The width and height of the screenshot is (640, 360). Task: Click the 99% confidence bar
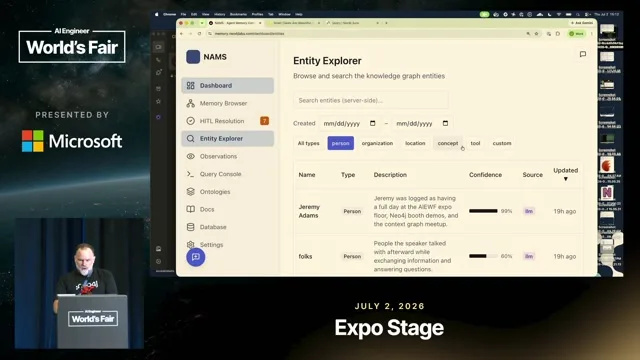point(483,211)
